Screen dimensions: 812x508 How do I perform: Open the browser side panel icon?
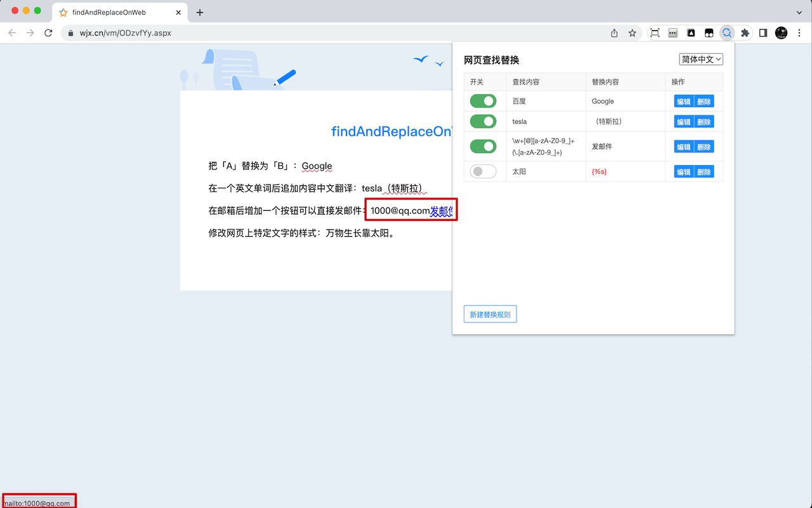point(763,32)
